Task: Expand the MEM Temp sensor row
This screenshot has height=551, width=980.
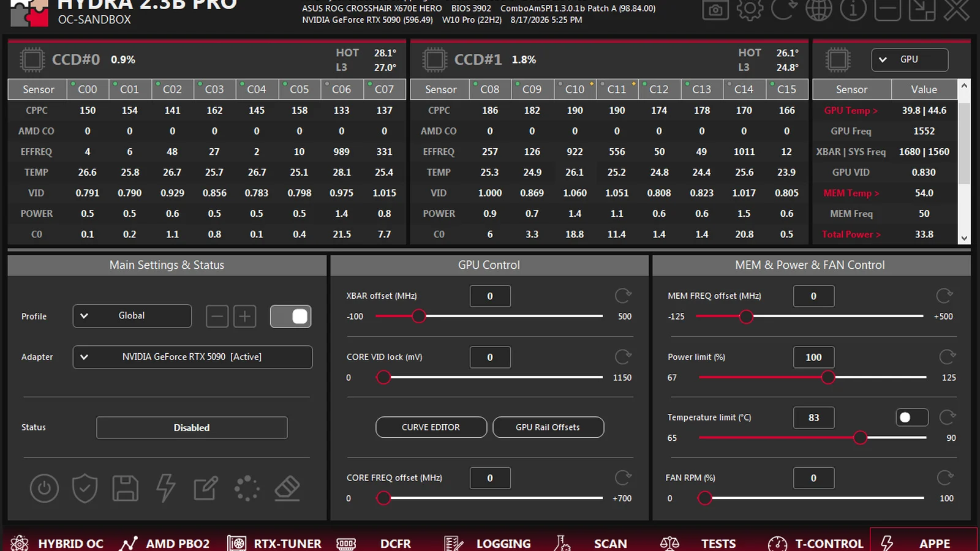Action: 851,193
